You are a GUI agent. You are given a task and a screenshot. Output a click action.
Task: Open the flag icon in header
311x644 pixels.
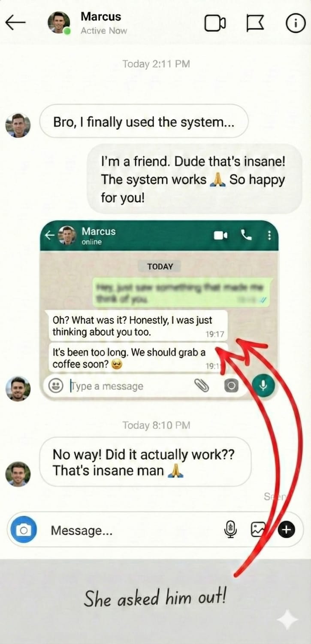255,24
